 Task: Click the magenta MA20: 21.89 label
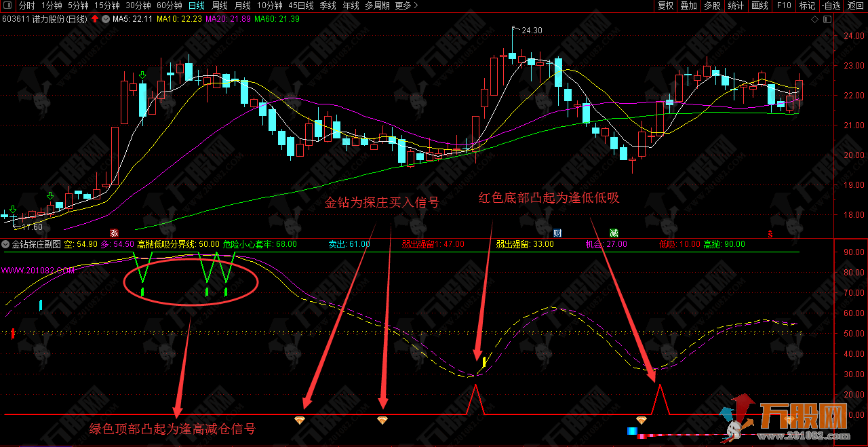229,19
